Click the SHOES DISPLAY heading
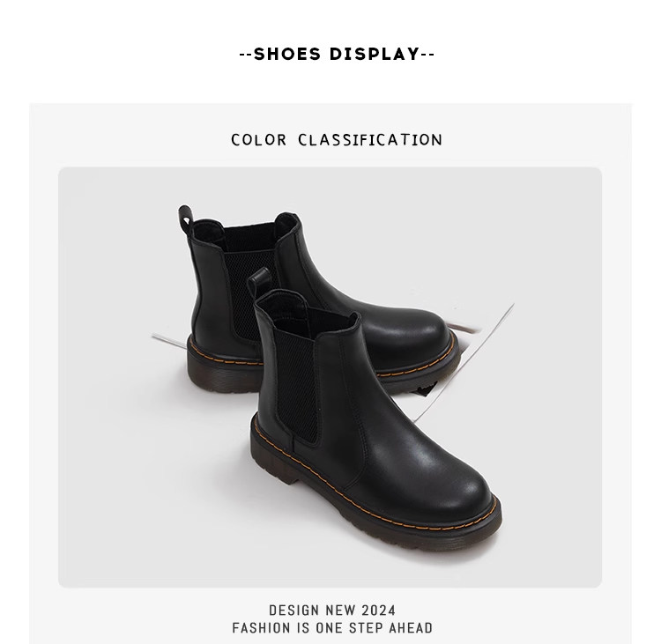The width and height of the screenshot is (661, 644). pos(337,54)
